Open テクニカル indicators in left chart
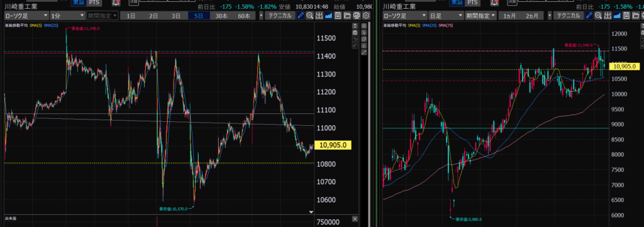 280,16
